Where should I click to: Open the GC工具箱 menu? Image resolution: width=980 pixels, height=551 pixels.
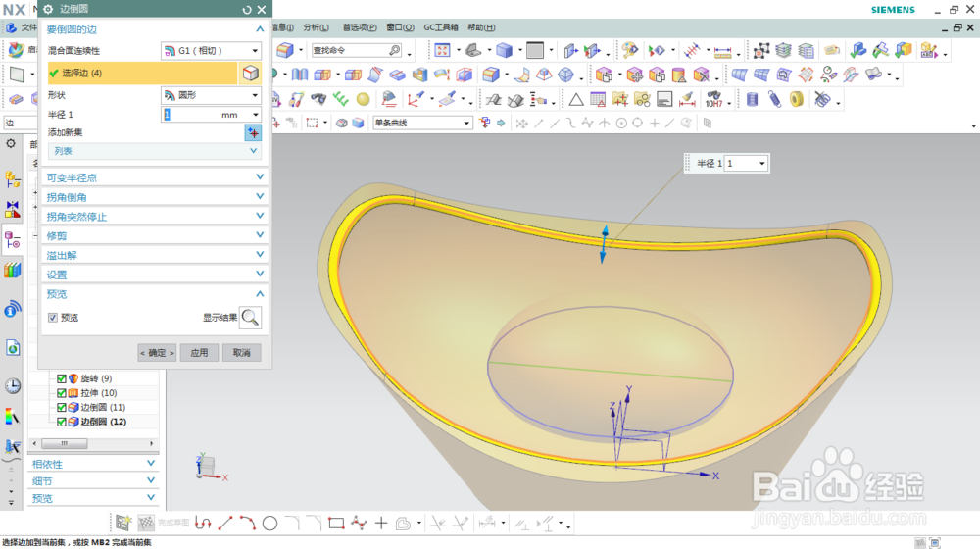441,27
